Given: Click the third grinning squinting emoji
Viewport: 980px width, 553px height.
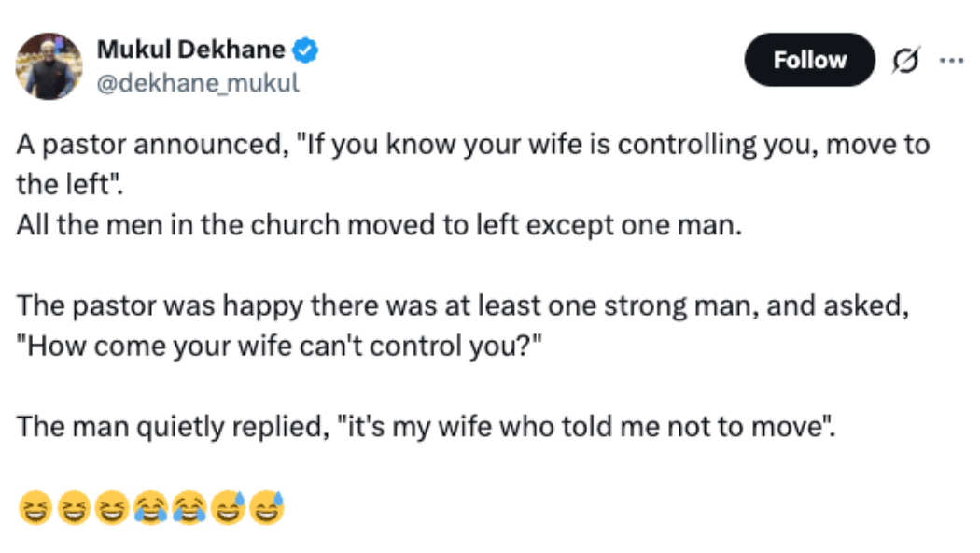Looking at the screenshot, I should click(111, 509).
